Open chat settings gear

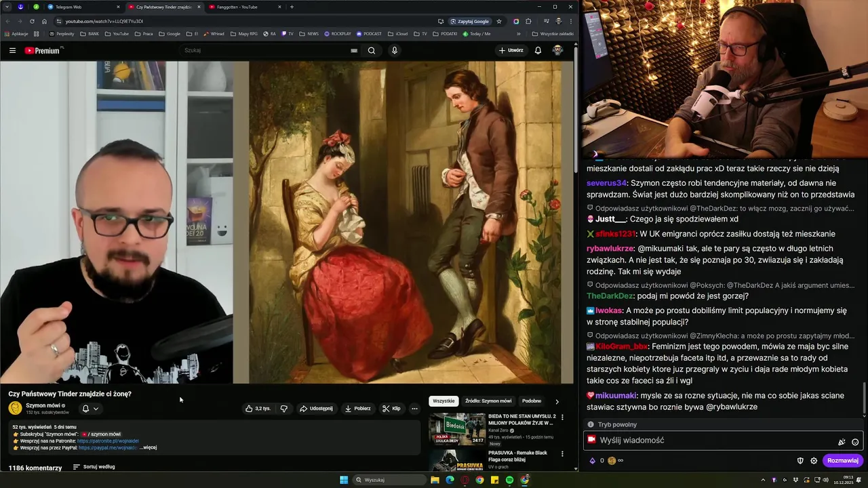[814, 461]
